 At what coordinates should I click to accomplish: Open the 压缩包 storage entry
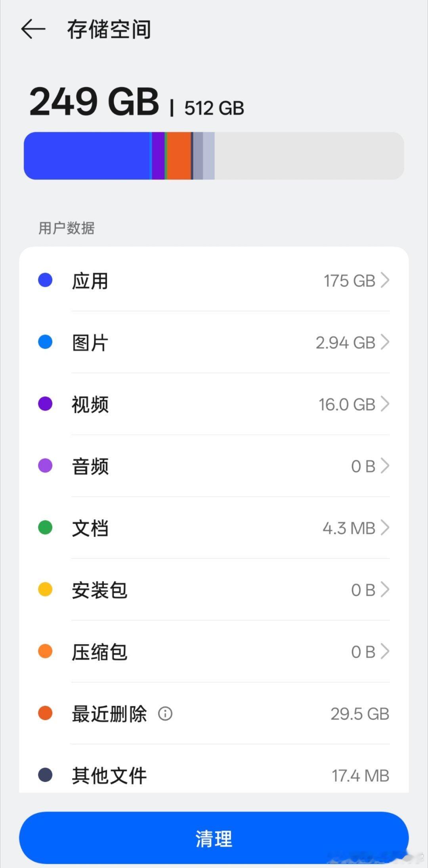(214, 651)
